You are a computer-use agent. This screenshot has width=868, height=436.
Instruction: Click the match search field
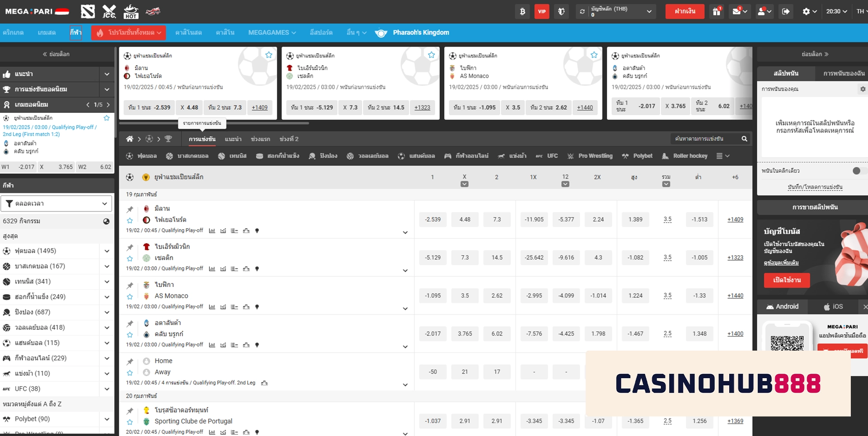[x=704, y=139]
